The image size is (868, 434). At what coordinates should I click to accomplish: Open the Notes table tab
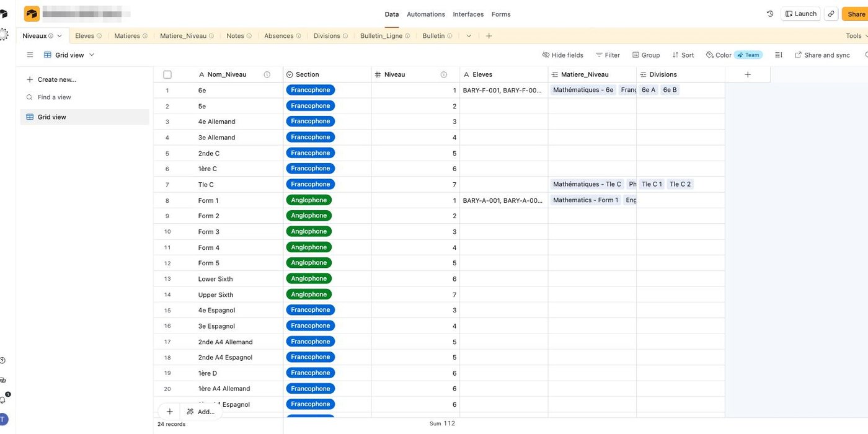coord(239,36)
